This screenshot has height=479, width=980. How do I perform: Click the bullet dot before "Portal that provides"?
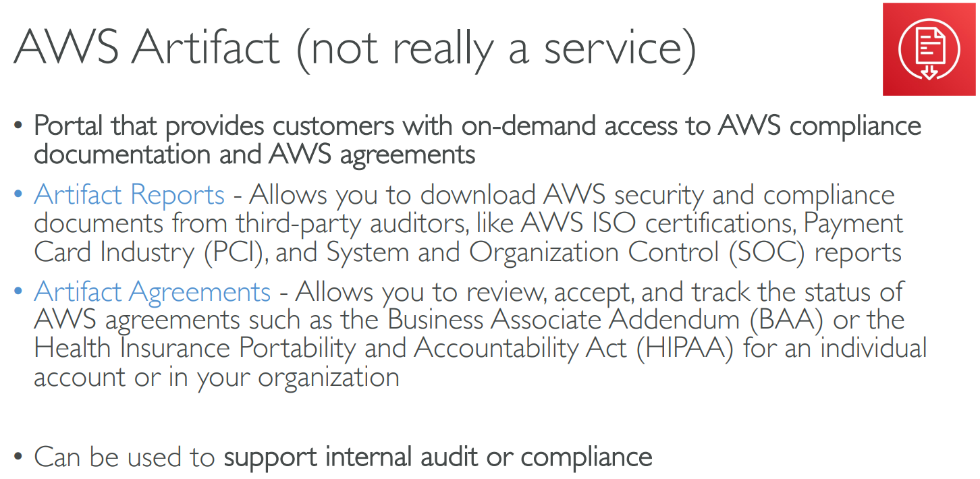pos(19,126)
